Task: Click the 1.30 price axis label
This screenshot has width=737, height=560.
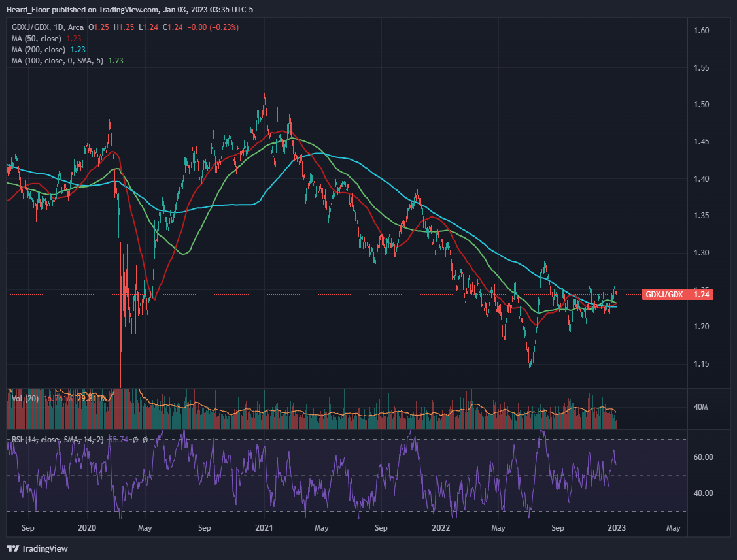Action: (701, 253)
